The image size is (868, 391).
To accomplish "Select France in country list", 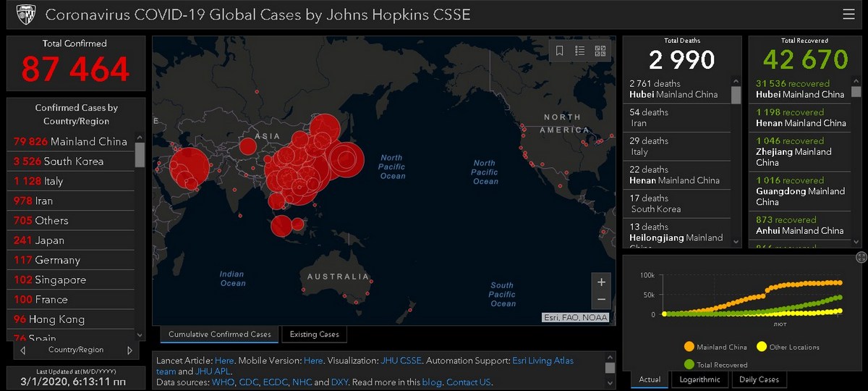I will (x=71, y=299).
